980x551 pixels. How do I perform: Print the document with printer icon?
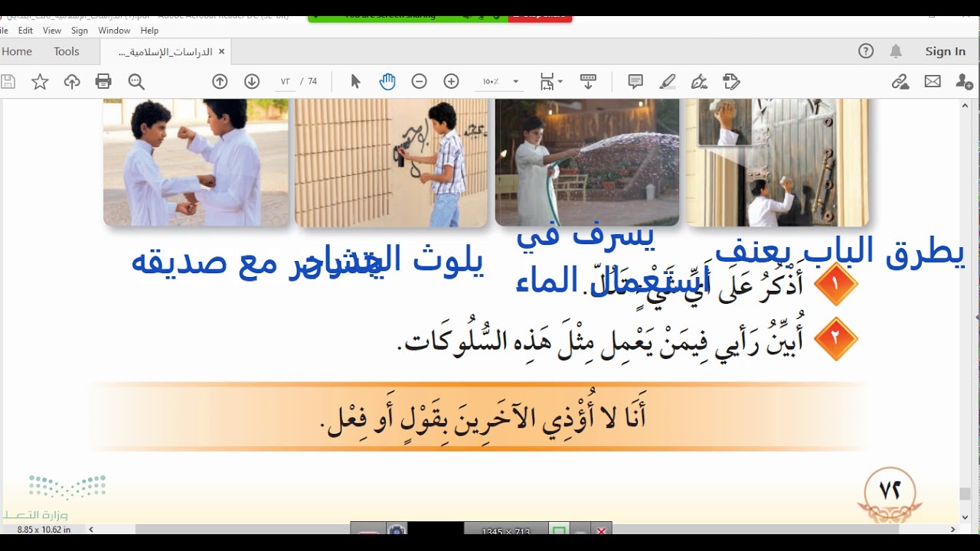tap(103, 82)
